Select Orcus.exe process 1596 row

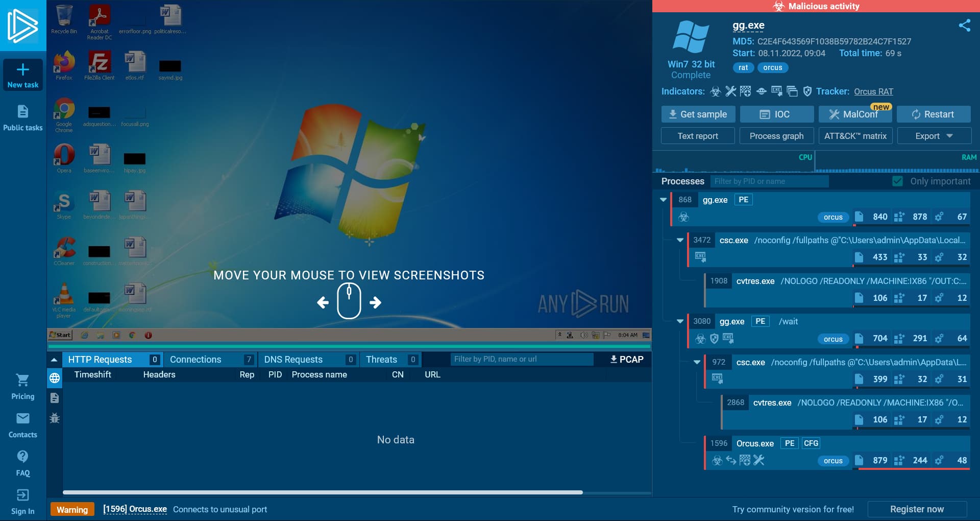coord(837,453)
